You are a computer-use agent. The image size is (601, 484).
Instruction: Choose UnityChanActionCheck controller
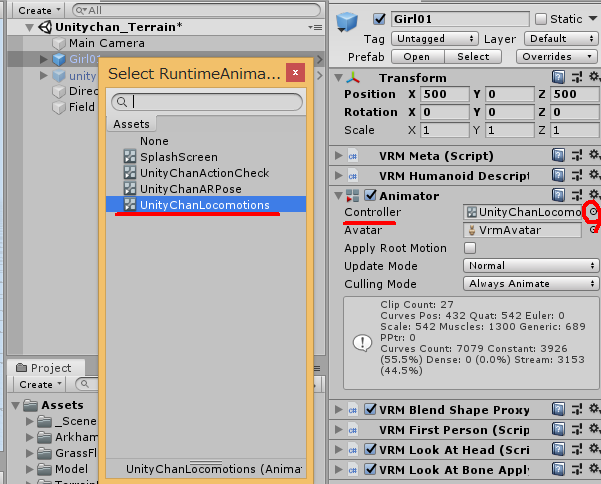coord(206,173)
